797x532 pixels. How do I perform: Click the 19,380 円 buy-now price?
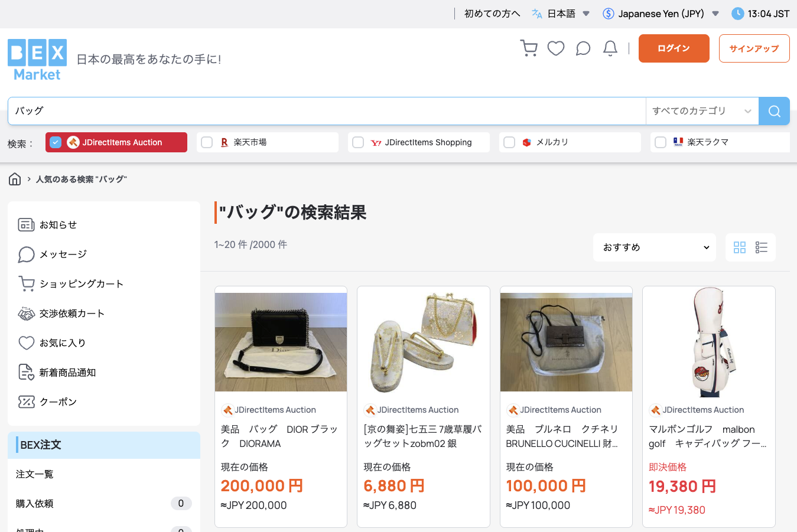682,487
